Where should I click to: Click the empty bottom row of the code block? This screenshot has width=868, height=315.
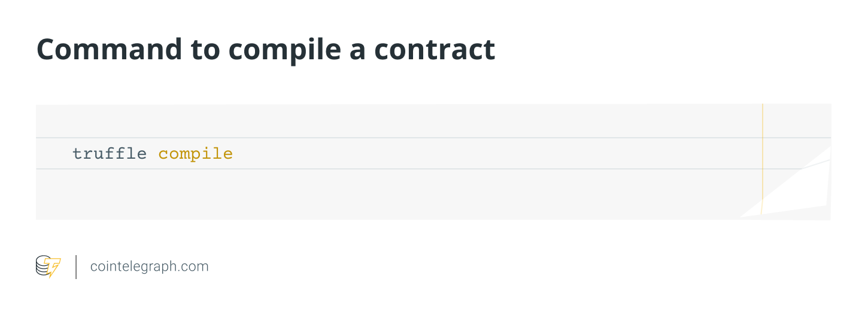(x=359, y=195)
